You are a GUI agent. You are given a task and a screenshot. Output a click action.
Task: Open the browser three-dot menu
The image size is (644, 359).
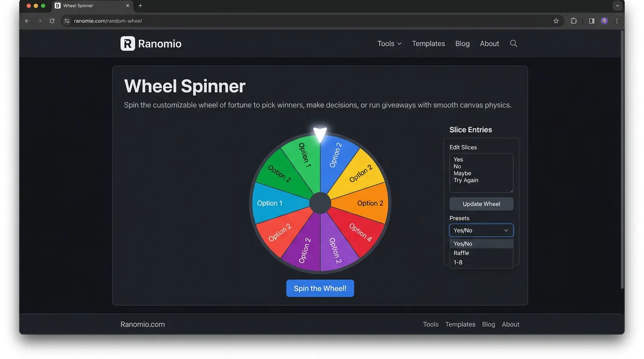(x=617, y=21)
